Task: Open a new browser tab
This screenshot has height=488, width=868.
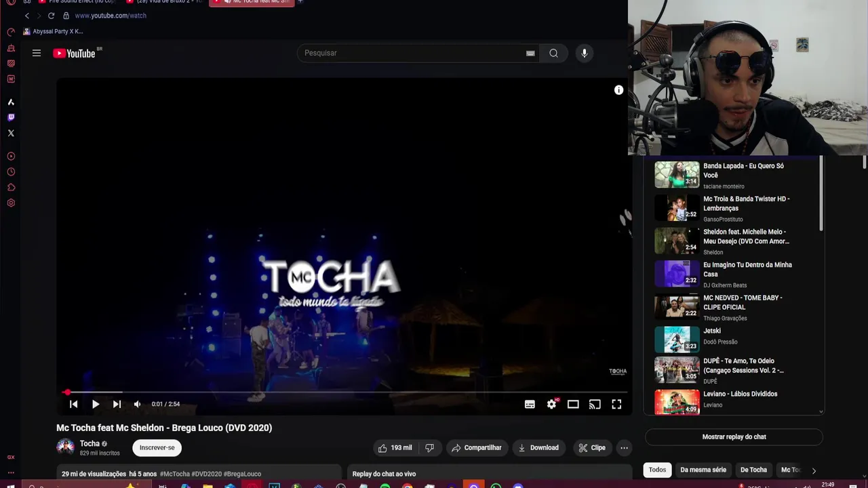Action: point(300,1)
